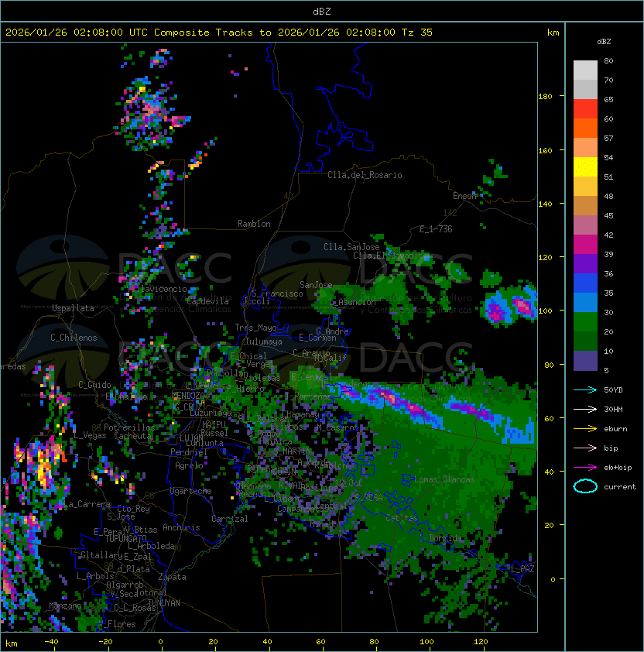The width and height of the screenshot is (644, 652).
Task: Click the 'dBZ' title at top center
Action: coord(322,11)
